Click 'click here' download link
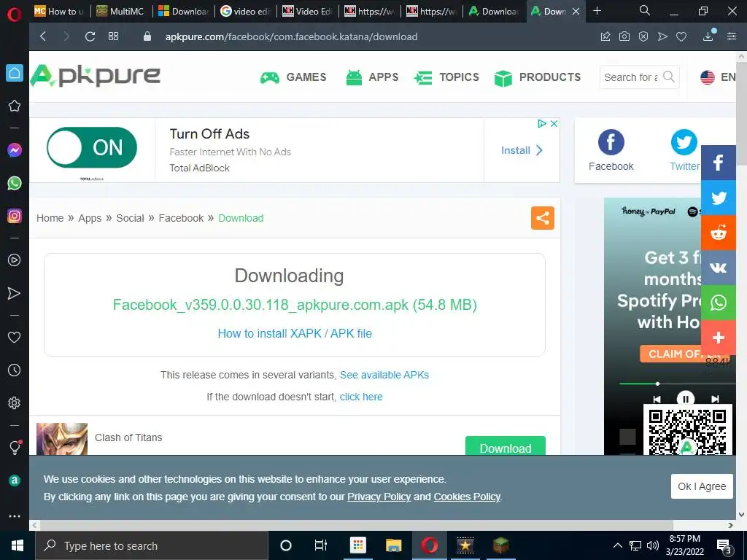The width and height of the screenshot is (747, 560). pos(361,397)
